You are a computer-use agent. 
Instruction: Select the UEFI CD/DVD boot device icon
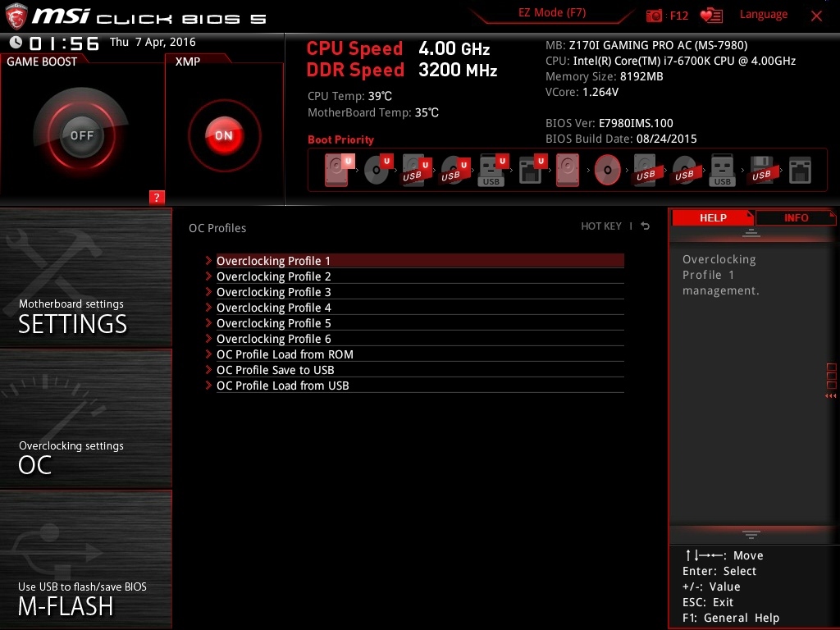[377, 170]
